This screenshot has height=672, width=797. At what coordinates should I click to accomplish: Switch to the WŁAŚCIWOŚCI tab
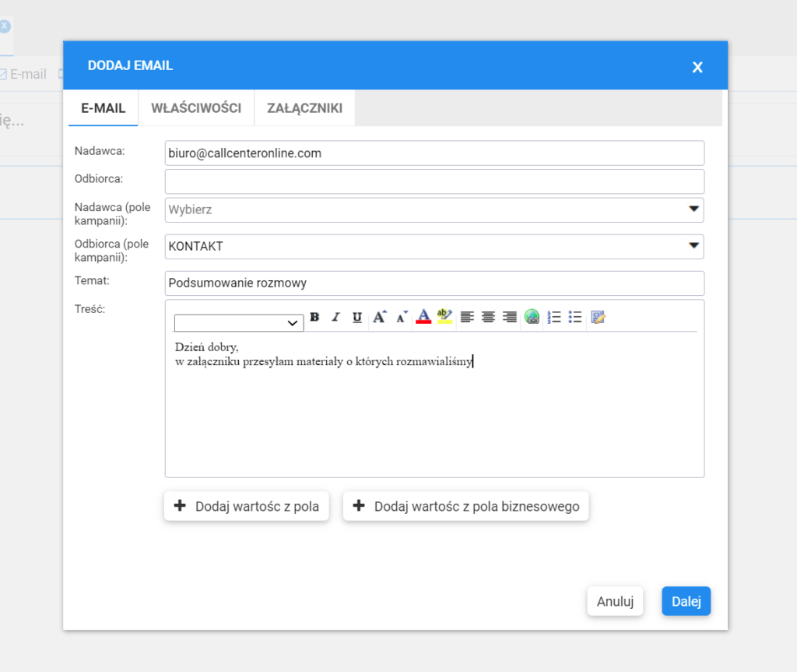pos(195,107)
